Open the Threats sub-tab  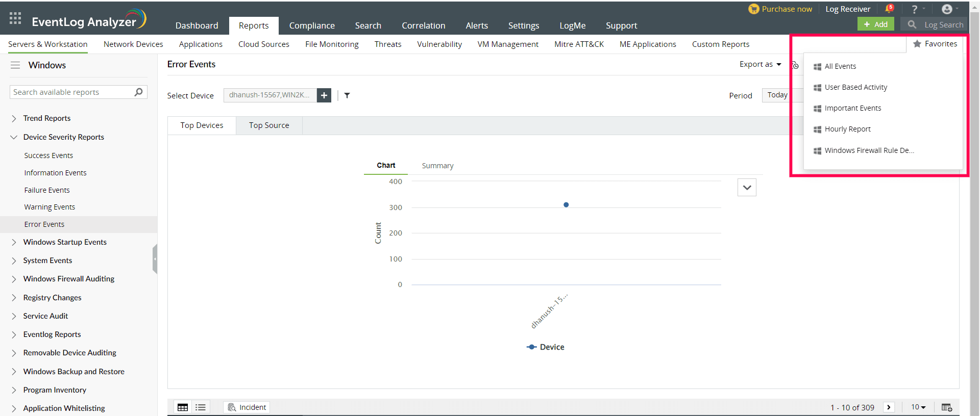coord(388,44)
